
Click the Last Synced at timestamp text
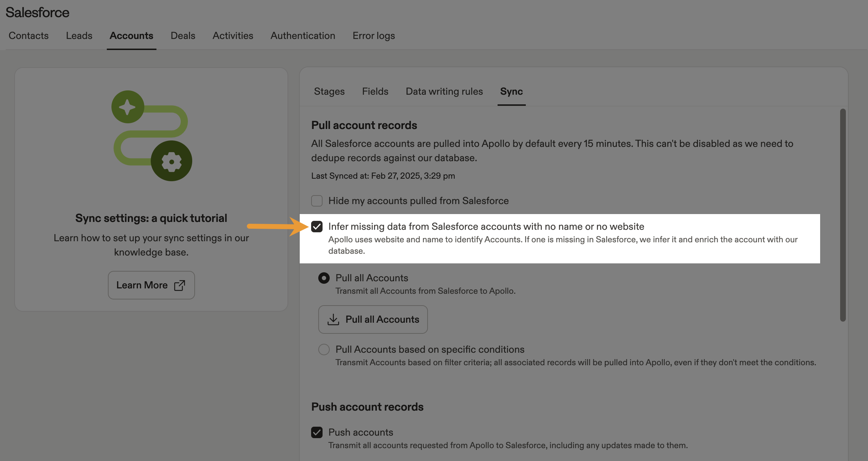pyautogui.click(x=383, y=176)
